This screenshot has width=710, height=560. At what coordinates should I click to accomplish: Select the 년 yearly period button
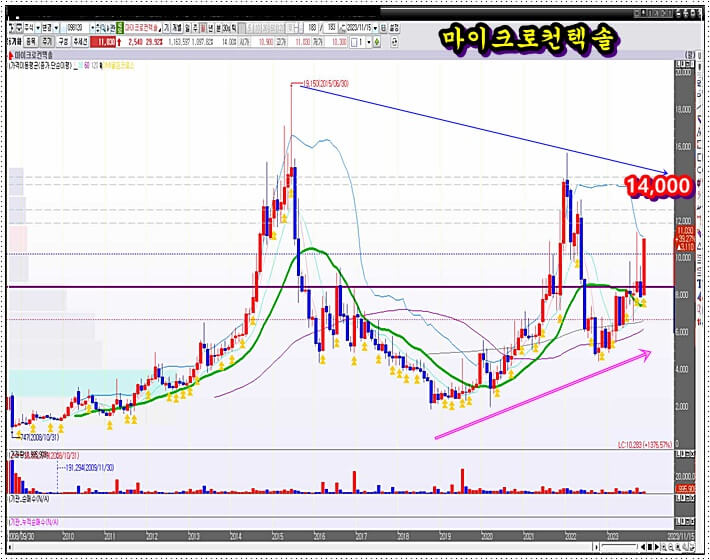click(211, 28)
